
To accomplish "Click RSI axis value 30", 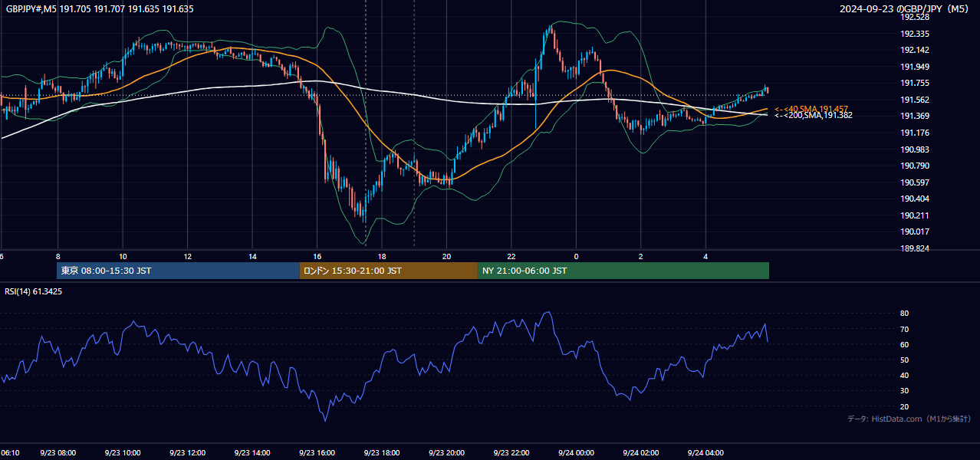I will pyautogui.click(x=904, y=391).
